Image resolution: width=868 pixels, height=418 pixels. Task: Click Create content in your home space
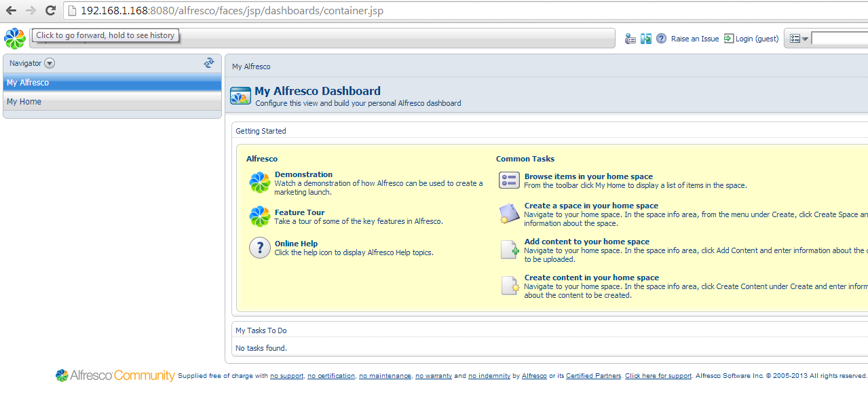(x=592, y=278)
